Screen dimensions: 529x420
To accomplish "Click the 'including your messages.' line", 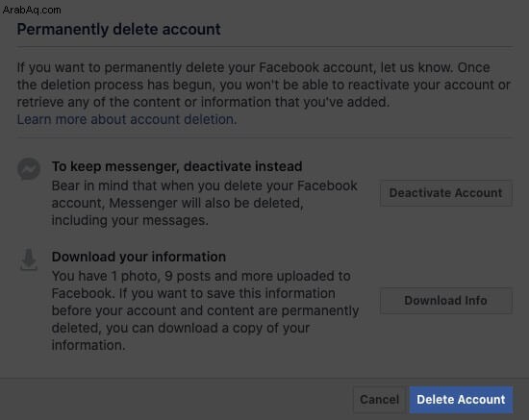I will pyautogui.click(x=130, y=220).
